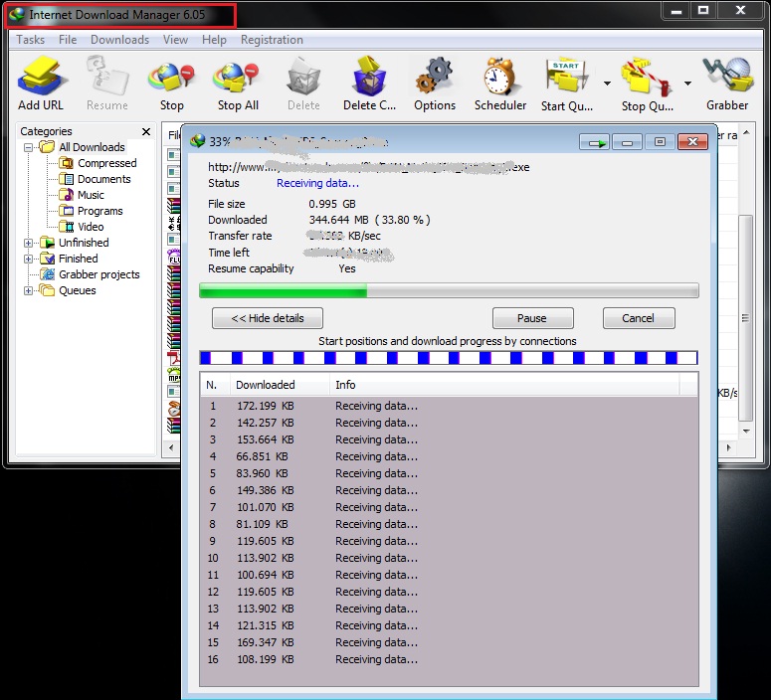The height and width of the screenshot is (700, 771).
Task: Open the File menu
Action: pyautogui.click(x=68, y=40)
